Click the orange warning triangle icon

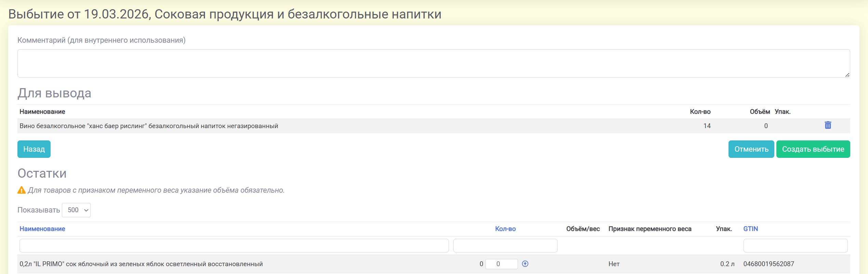(22, 190)
